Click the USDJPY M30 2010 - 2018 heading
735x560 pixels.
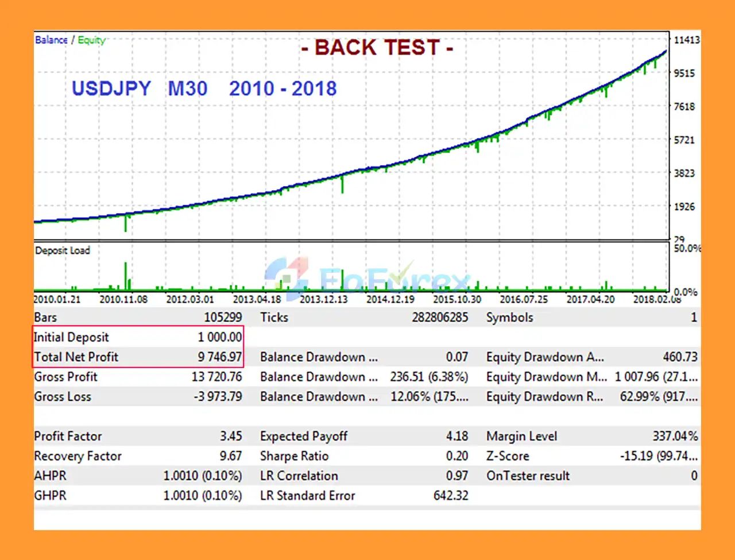pos(204,88)
